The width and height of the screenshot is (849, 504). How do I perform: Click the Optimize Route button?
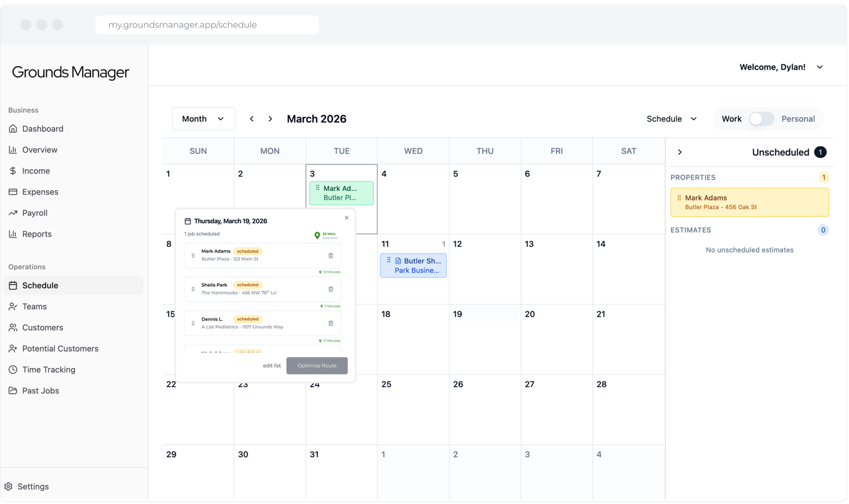click(x=317, y=366)
